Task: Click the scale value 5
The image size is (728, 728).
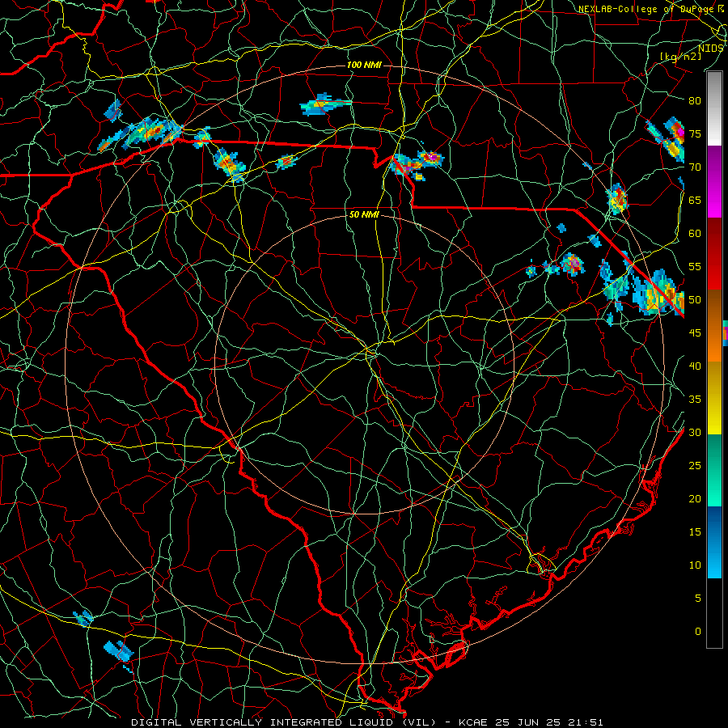Action: click(698, 599)
